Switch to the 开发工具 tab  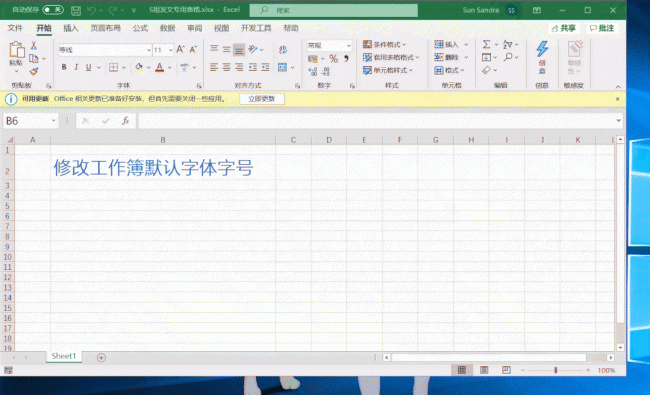tap(256, 28)
